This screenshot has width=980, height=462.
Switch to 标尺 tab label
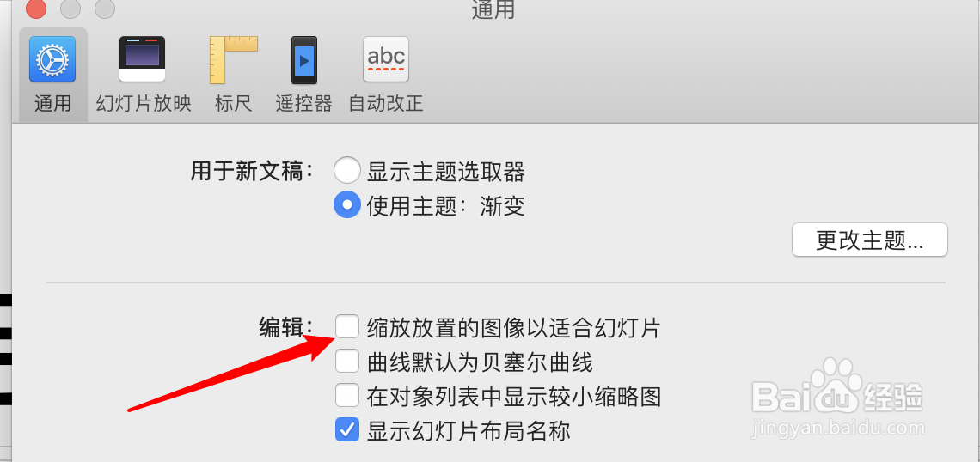233,103
